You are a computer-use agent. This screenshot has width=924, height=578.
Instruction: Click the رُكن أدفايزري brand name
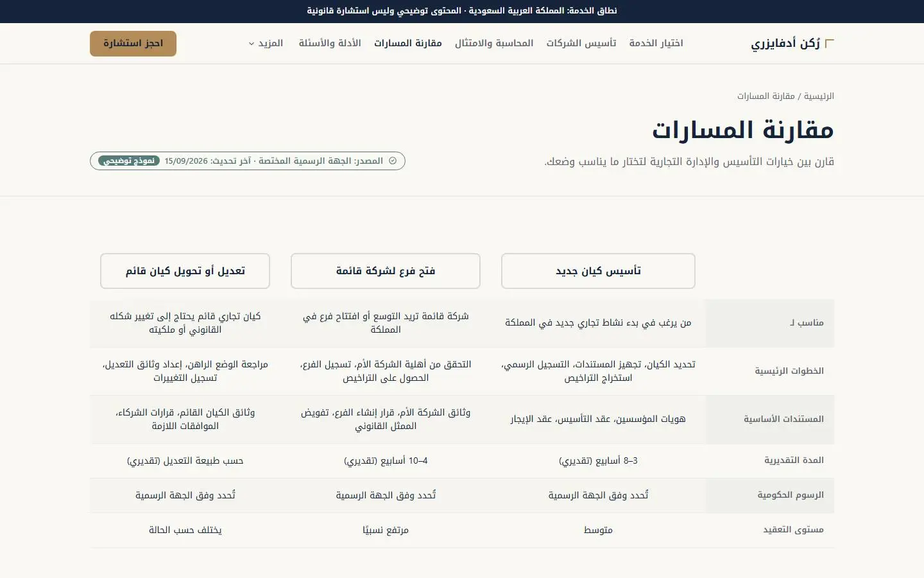coord(785,44)
